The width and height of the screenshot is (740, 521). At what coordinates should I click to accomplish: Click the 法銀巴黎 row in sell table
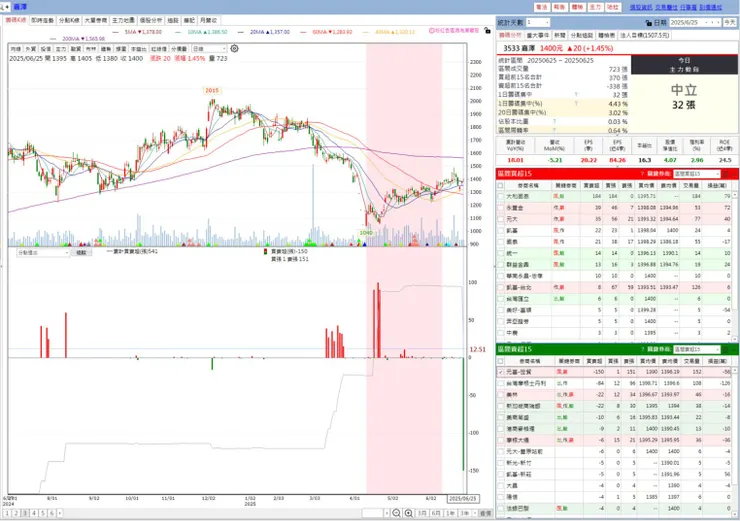615,508
